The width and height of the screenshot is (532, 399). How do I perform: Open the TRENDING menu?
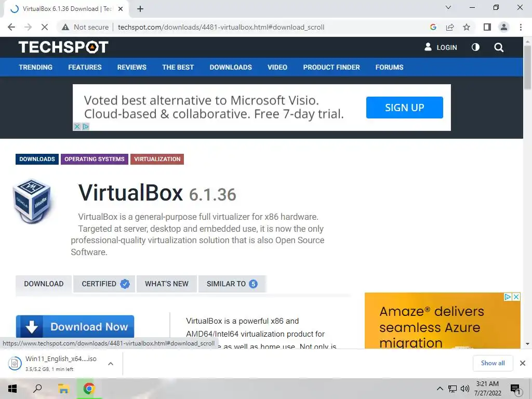tap(36, 67)
